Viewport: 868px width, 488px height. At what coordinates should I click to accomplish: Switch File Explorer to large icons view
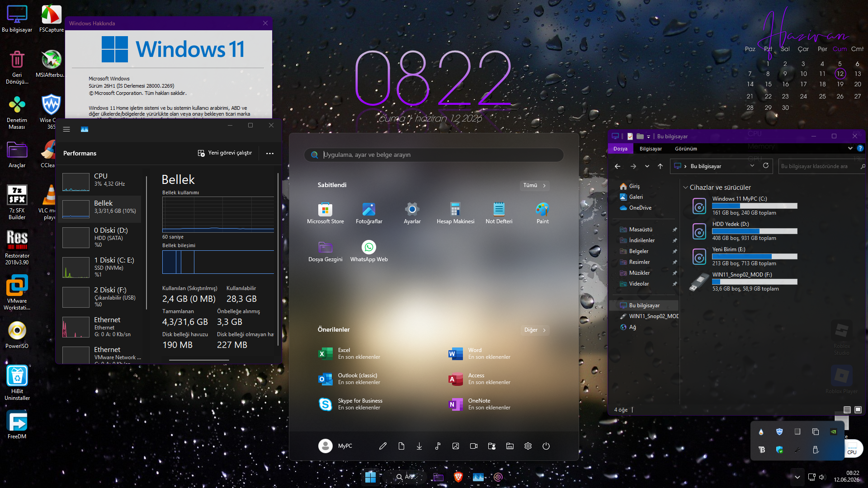click(858, 410)
